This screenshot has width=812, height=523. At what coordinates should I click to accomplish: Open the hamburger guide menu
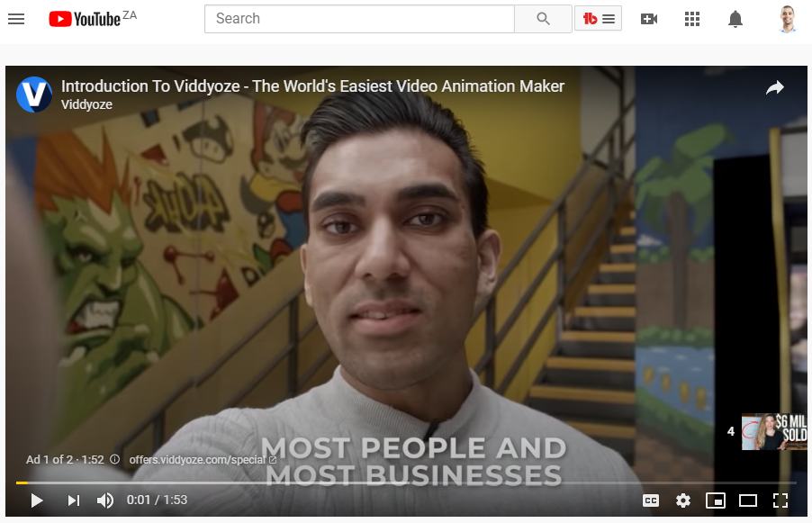[x=16, y=19]
